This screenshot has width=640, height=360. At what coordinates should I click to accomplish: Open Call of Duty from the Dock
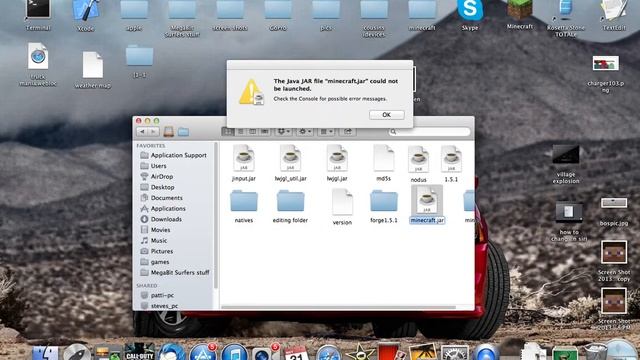click(x=139, y=352)
